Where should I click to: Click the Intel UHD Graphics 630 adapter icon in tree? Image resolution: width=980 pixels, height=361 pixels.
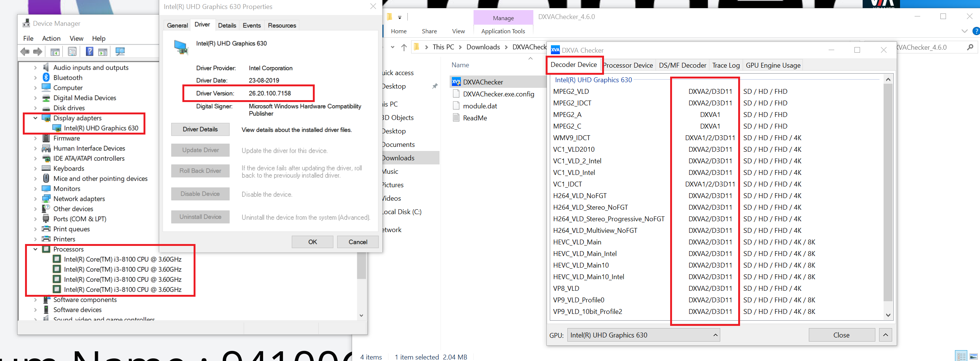click(x=57, y=128)
